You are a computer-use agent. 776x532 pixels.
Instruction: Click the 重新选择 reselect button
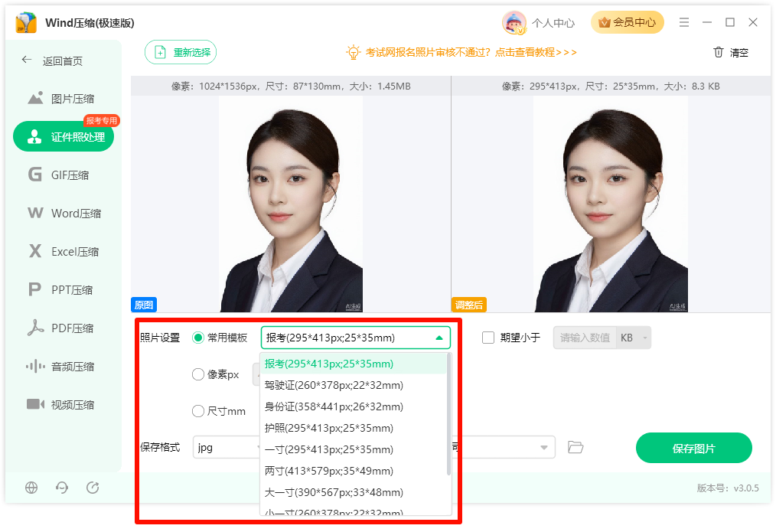(x=181, y=52)
